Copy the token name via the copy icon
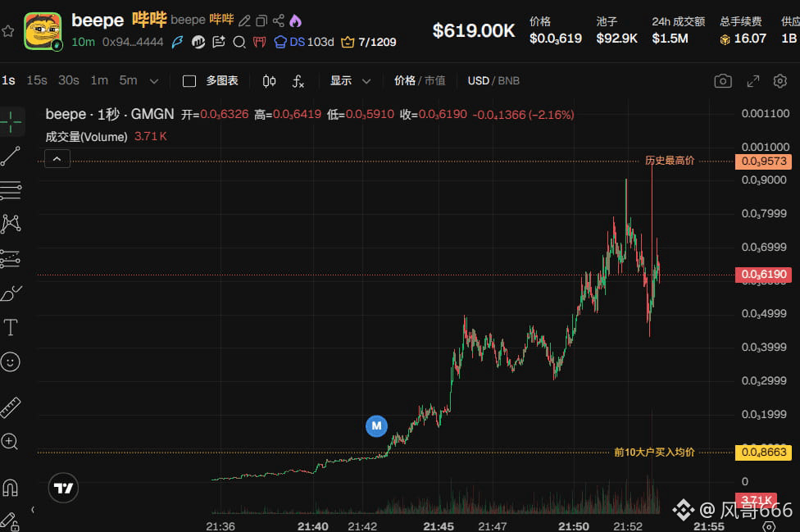This screenshot has width=800, height=532. [x=261, y=21]
